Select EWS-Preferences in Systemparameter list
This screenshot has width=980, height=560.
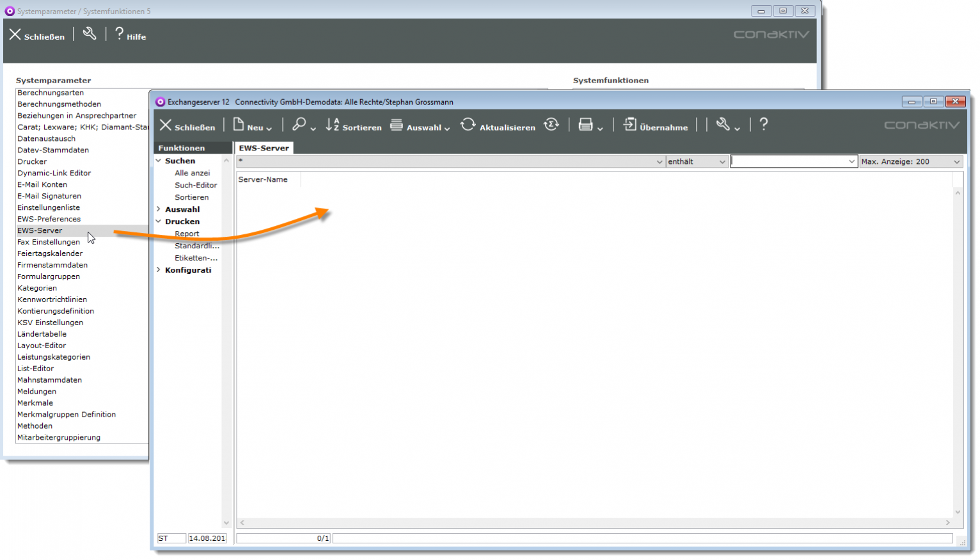pos(49,219)
